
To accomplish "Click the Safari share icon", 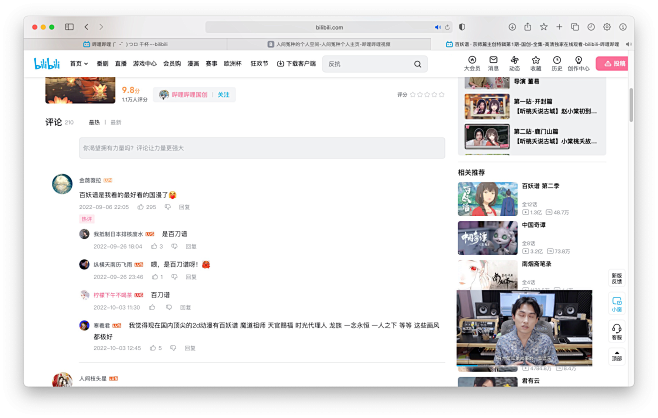I will (x=527, y=27).
